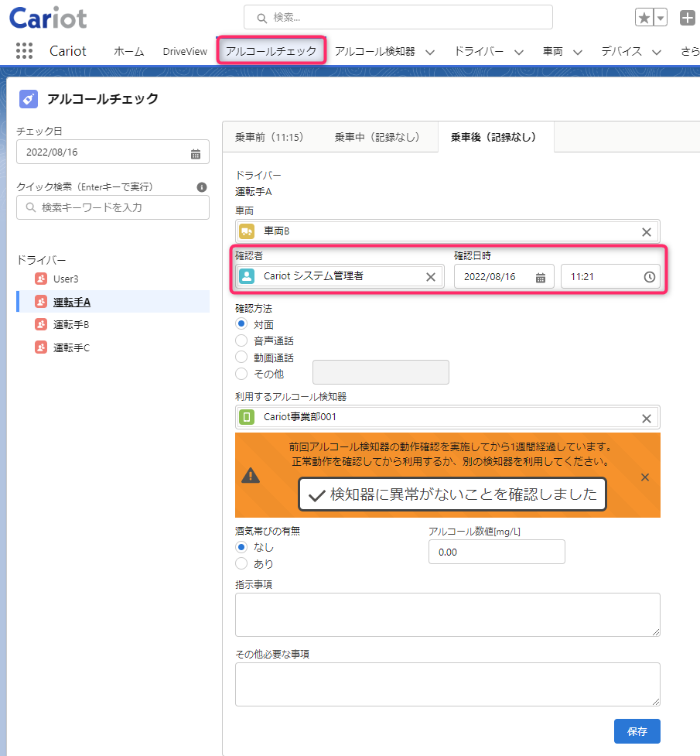This screenshot has height=756, width=700.
Task: Clear the Cariot事業部001 detector selection
Action: pyautogui.click(x=647, y=419)
